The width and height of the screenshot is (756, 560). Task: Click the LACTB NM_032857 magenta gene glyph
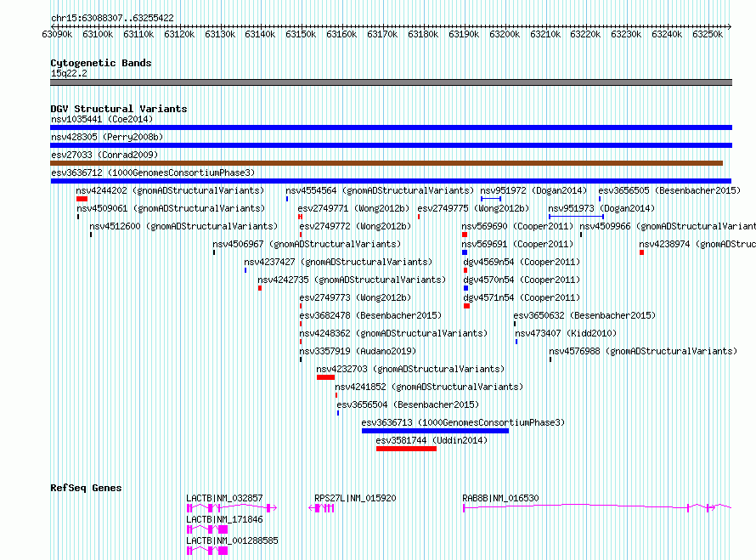tap(232, 508)
